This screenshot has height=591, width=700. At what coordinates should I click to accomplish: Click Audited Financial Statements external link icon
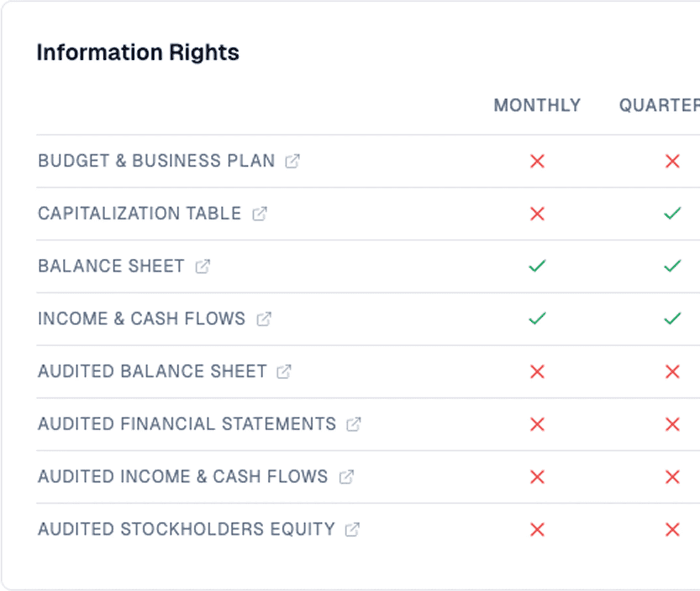pos(353,424)
